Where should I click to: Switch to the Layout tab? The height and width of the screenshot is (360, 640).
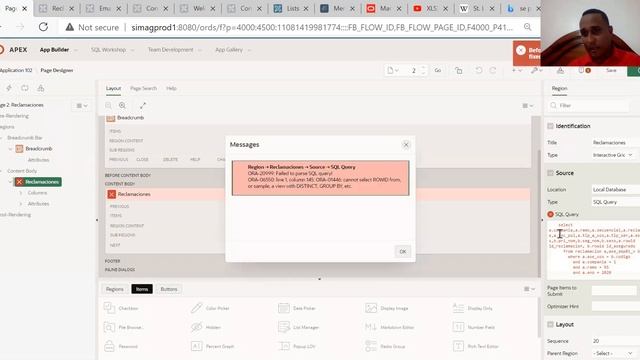click(x=113, y=88)
